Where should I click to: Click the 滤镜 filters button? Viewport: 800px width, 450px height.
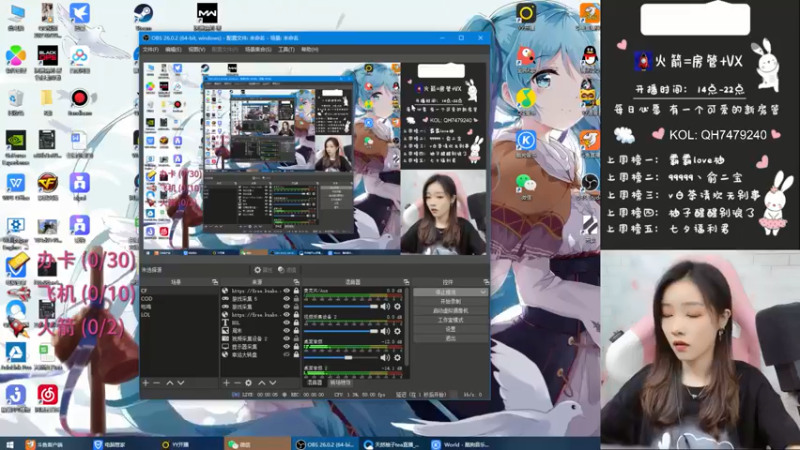pos(287,270)
